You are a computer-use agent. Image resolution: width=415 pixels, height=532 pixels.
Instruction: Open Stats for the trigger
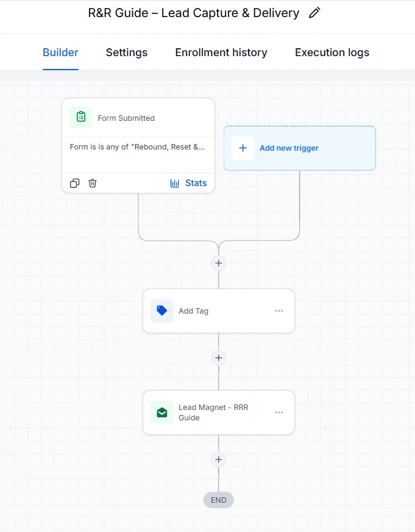[x=188, y=183]
